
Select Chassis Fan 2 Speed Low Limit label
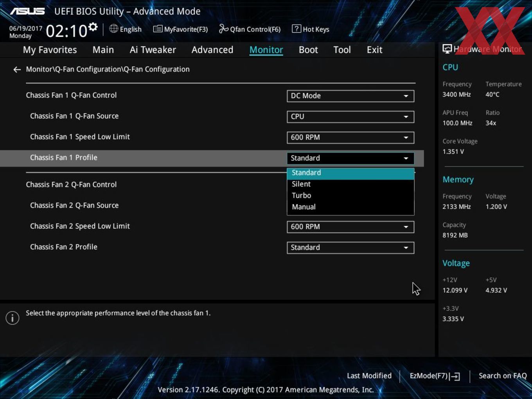(80, 226)
